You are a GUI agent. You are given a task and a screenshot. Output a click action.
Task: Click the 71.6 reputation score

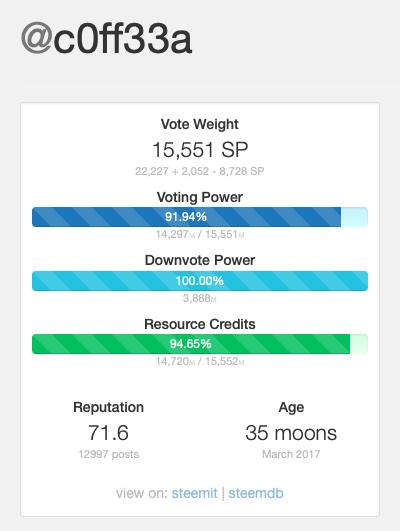(108, 433)
